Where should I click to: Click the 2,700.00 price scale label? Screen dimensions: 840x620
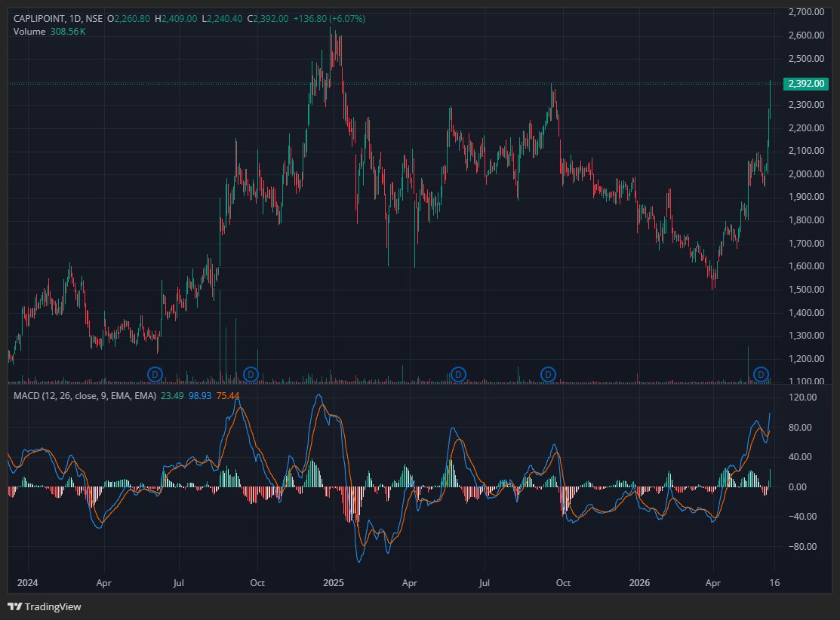[x=806, y=12]
